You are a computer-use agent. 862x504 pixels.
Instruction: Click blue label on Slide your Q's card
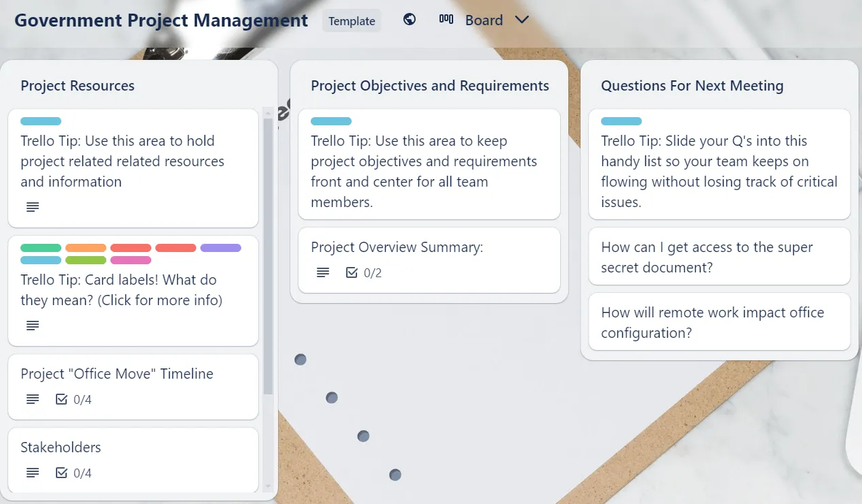point(621,121)
